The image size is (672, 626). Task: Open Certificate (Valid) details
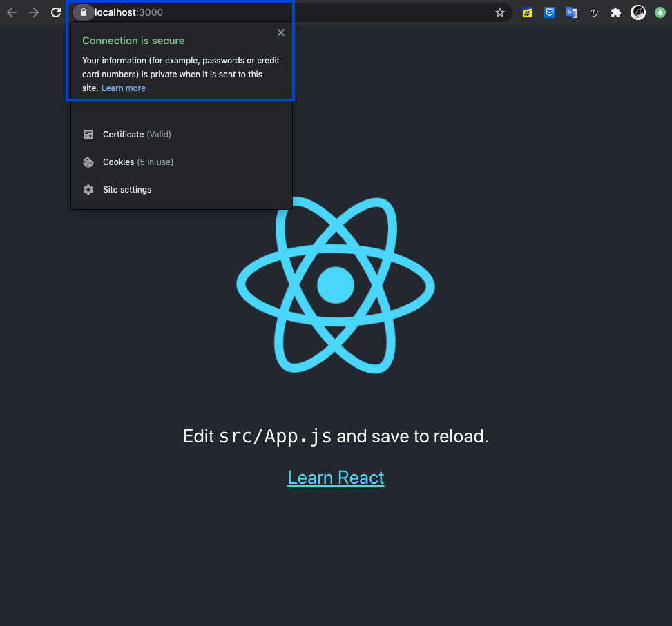pos(181,135)
